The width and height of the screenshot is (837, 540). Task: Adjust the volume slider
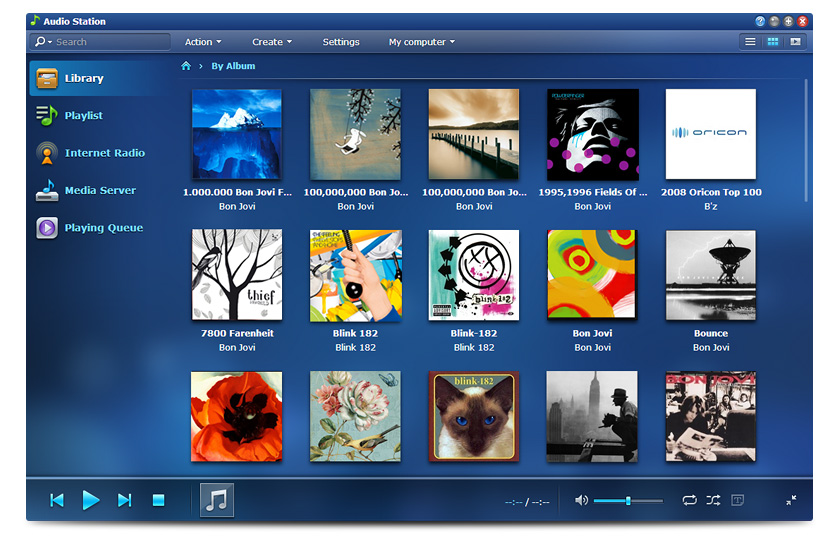tap(628, 501)
